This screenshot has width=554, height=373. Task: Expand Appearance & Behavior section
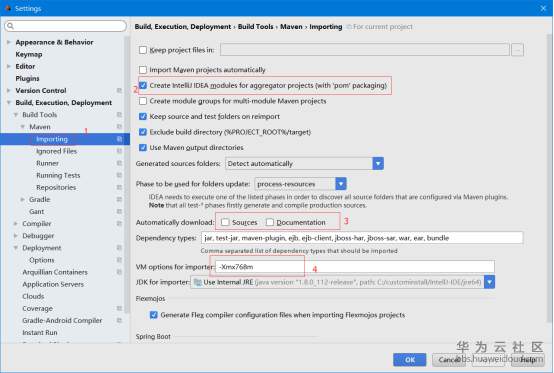click(9, 42)
